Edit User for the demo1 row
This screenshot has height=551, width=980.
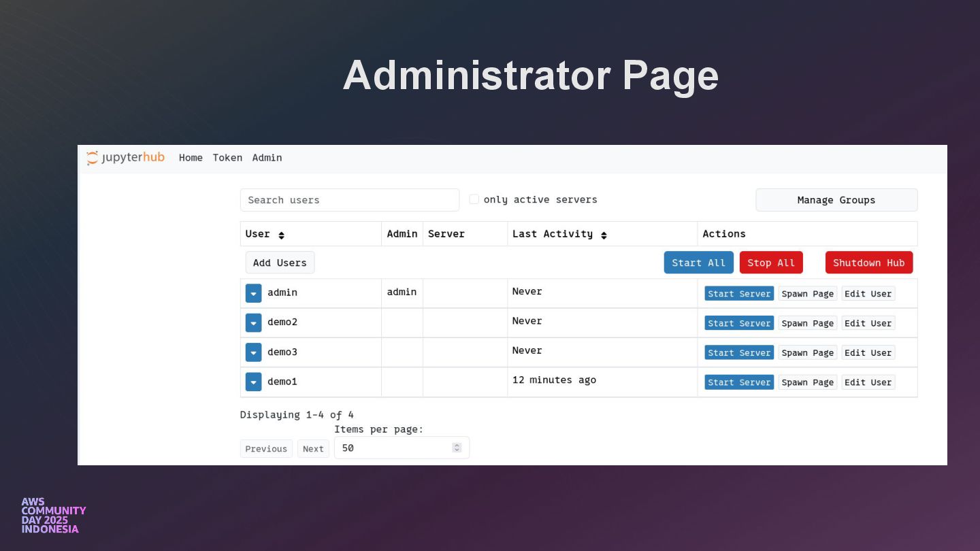(x=868, y=382)
